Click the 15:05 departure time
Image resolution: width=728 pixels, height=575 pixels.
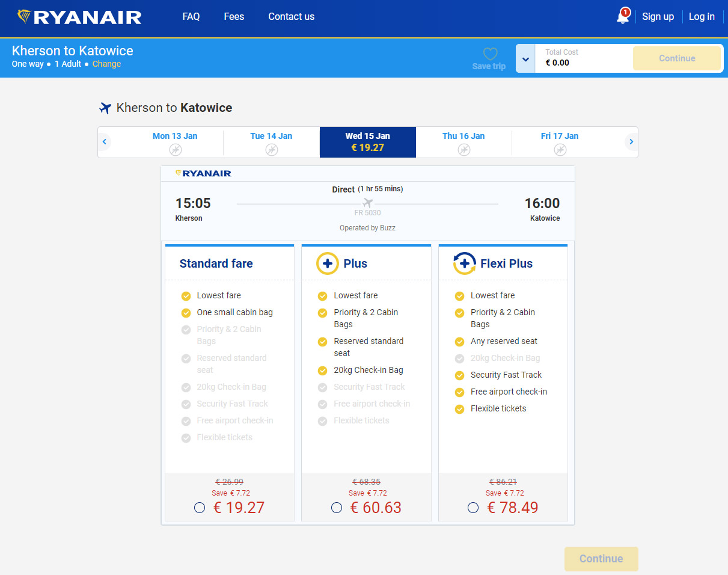193,203
